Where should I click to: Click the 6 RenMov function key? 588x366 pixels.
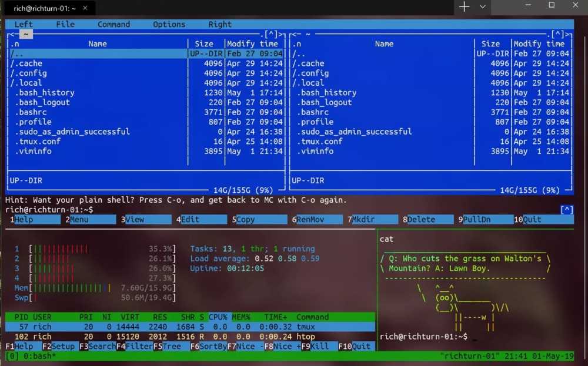tap(317, 220)
